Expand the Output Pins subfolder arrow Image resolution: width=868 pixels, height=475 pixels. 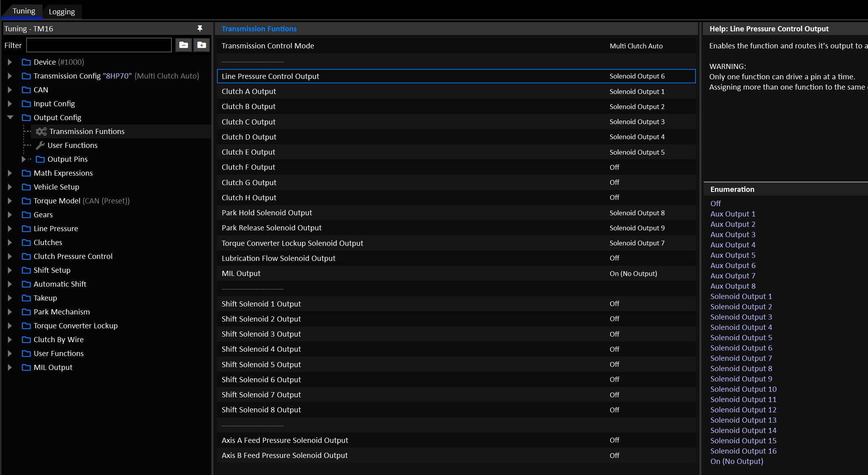23,159
